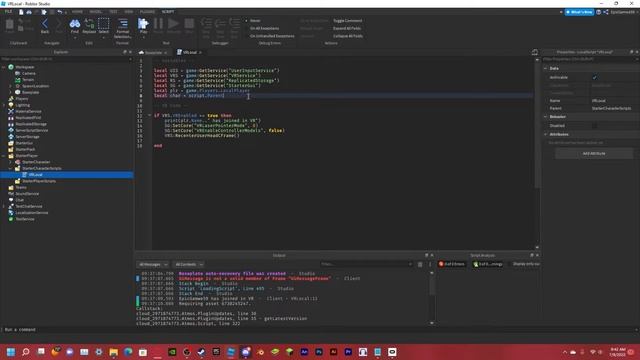Click Collapse All Folds action
This screenshot has width=640, height=360.
click(x=348, y=36)
